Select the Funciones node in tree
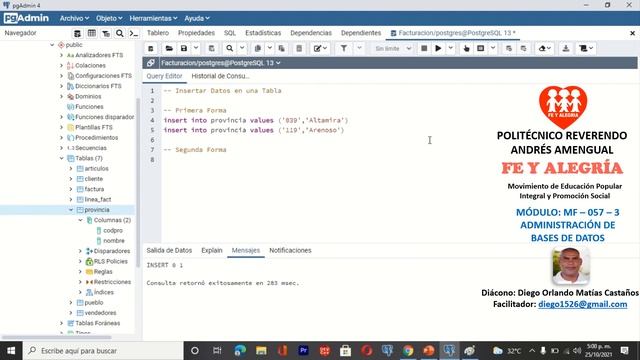 (89, 107)
